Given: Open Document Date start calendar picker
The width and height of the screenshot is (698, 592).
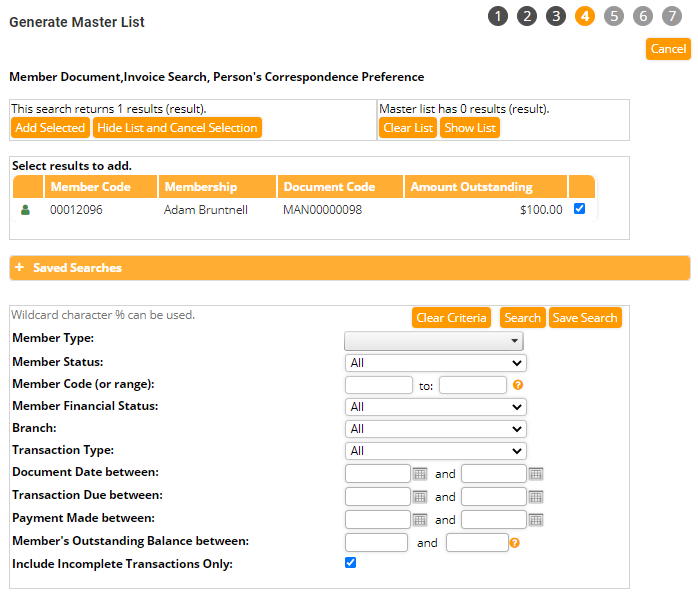Looking at the screenshot, I should click(x=420, y=473).
